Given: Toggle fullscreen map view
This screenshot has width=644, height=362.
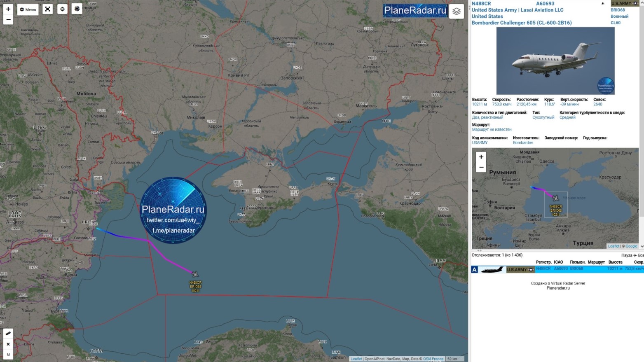Looking at the screenshot, I should pyautogui.click(x=48, y=9).
